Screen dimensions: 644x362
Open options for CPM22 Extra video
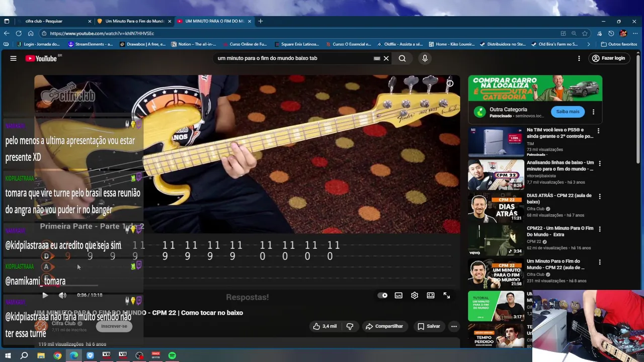(600, 229)
